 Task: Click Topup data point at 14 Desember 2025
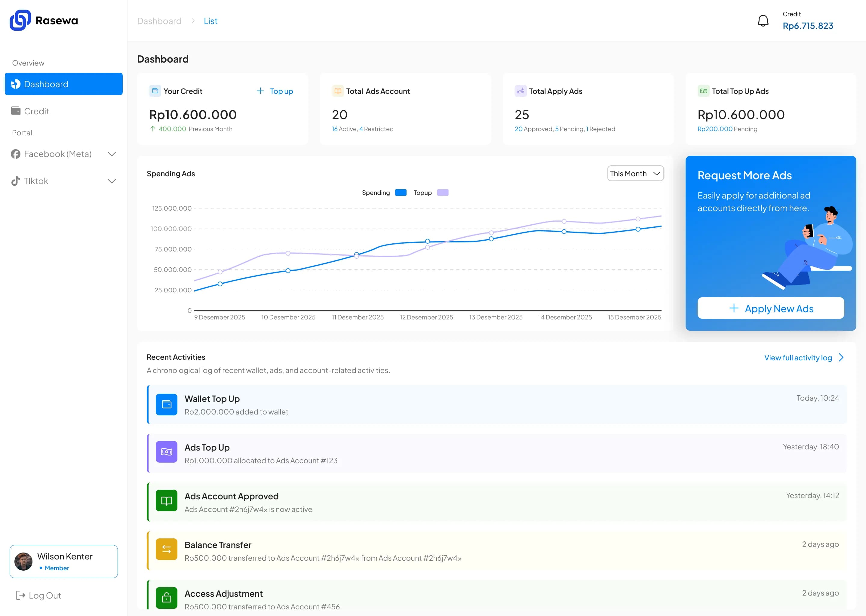(564, 221)
